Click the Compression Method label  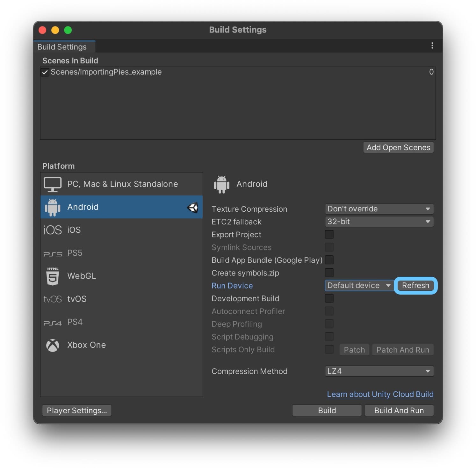[x=249, y=371]
